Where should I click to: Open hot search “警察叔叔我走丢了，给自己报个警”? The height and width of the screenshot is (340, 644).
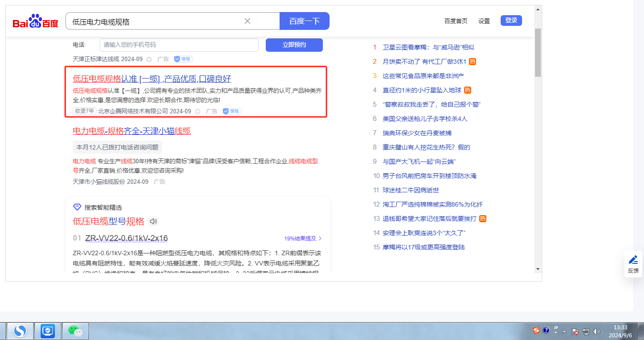(431, 104)
